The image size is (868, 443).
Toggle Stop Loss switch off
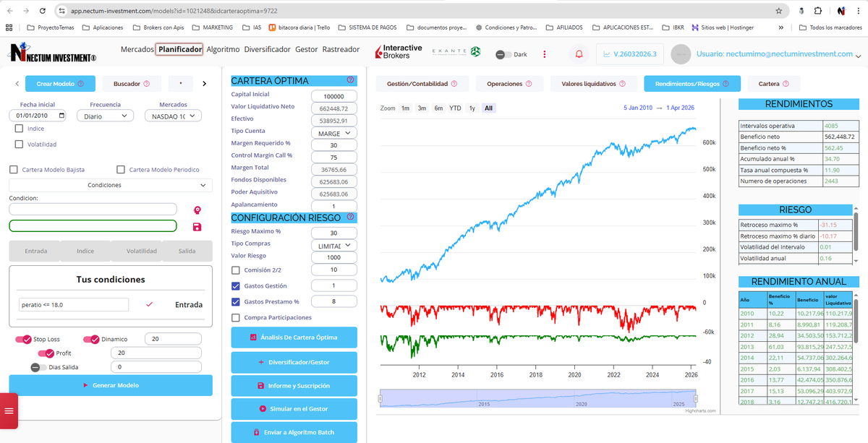coord(23,339)
